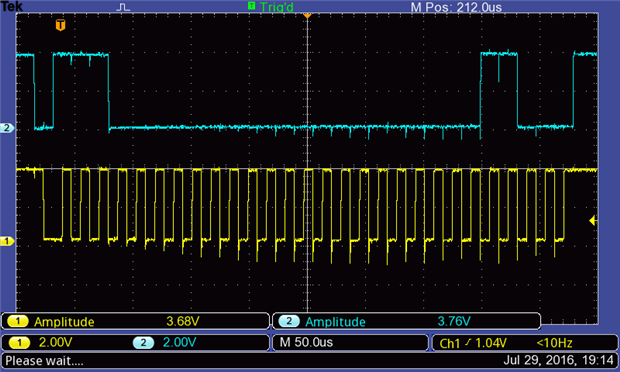Click the Ch1 1.04V trigger level readout
Viewport: 620px width, 372px height.
(473, 343)
